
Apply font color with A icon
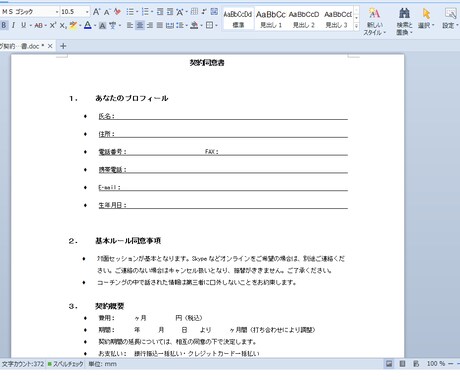point(88,25)
